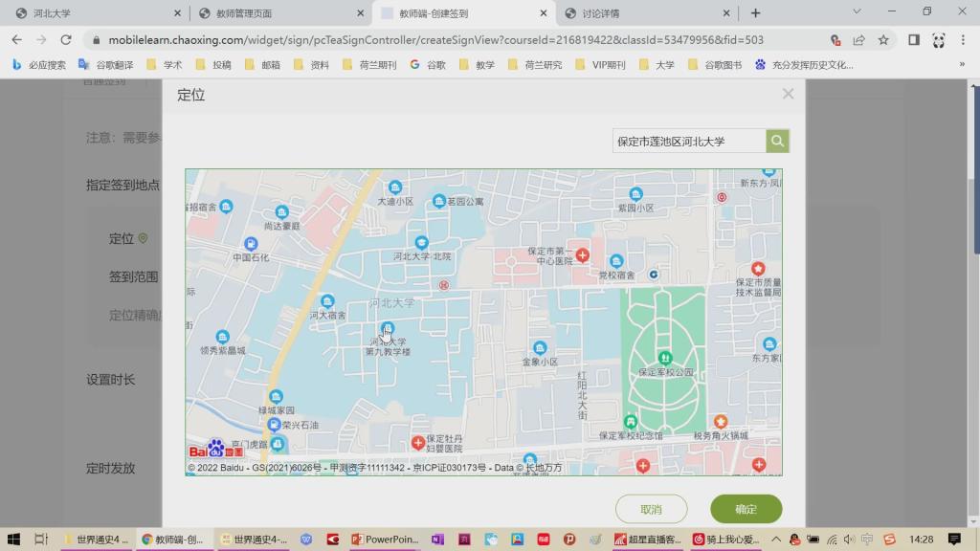Open the 谷歌图书 bookmarks folder
The image size is (980, 551).
coord(714,64)
